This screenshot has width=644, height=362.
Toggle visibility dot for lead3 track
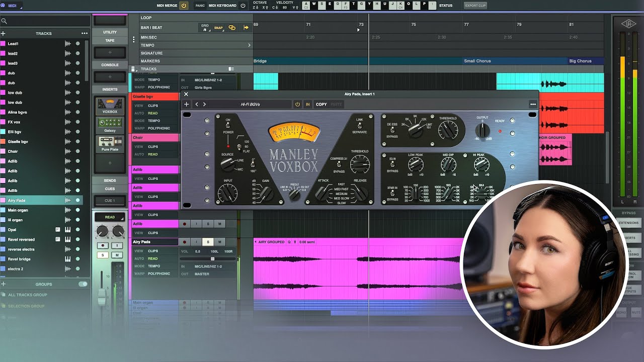pos(77,63)
